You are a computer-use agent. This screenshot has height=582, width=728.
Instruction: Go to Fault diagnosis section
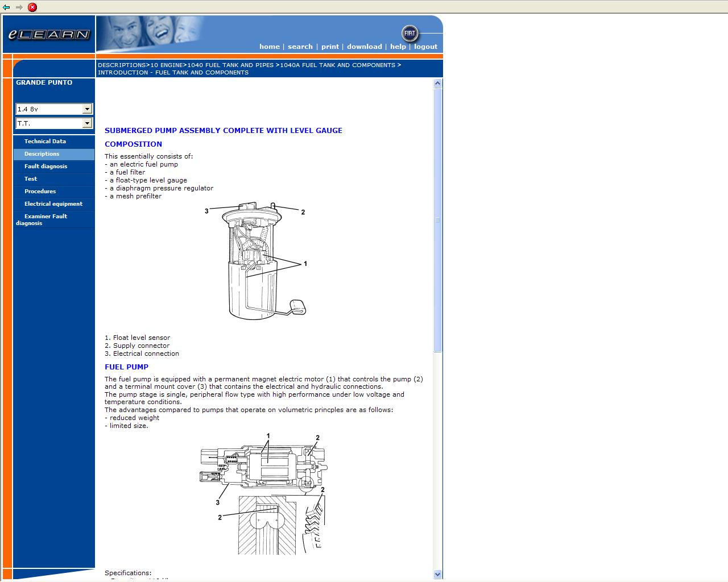point(45,167)
